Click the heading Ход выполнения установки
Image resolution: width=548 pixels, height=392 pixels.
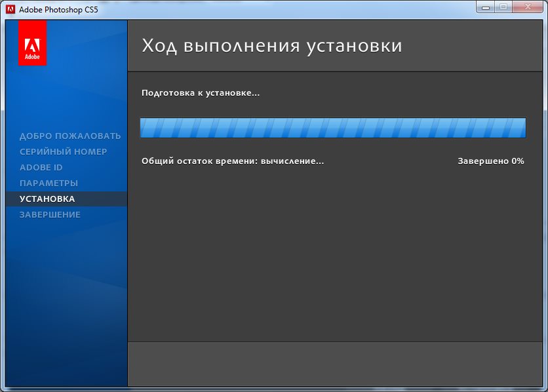coord(271,47)
